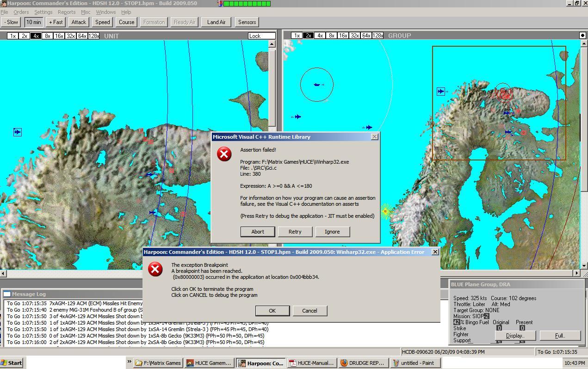Screen dimensions: 588x369
Task: Click the up arrow of Unit map vertical scrollbar
Action: click(272, 44)
